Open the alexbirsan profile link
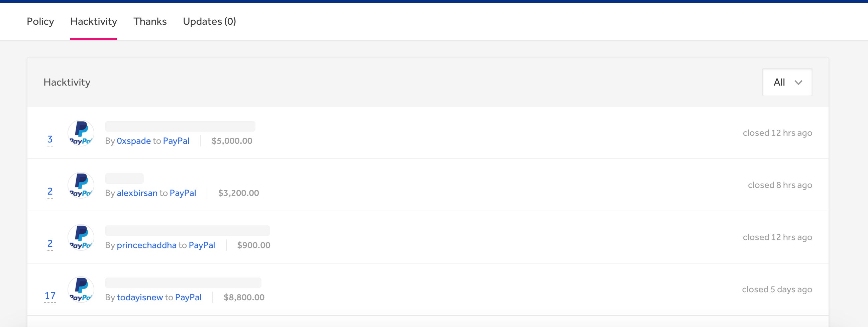Viewport: 868px width, 327px height. pos(137,193)
